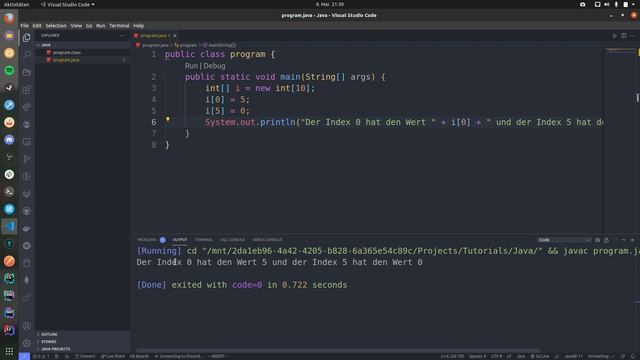This screenshot has height=360, width=640.
Task: Open the system status menu arrow in top bar
Action: pyautogui.click(x=633, y=4)
